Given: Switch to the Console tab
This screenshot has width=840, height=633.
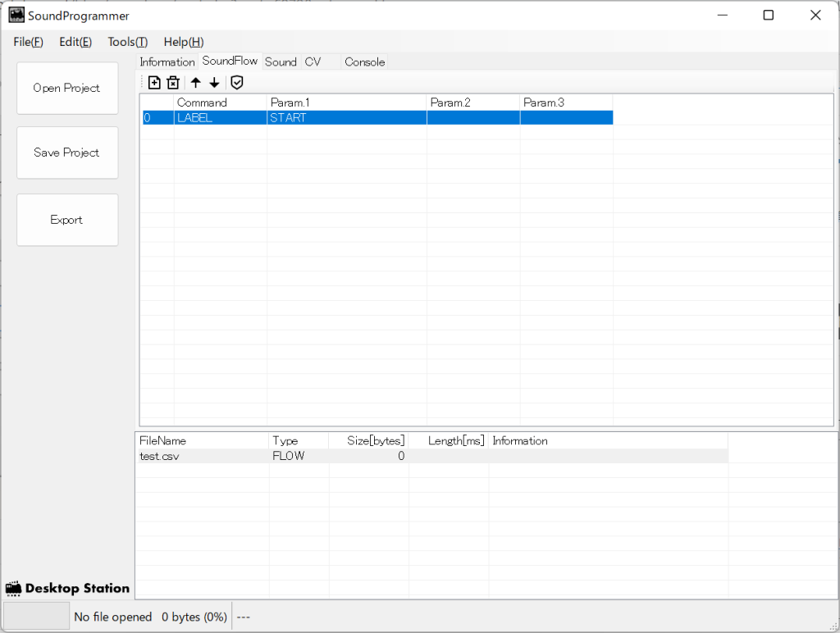Looking at the screenshot, I should click(x=364, y=62).
